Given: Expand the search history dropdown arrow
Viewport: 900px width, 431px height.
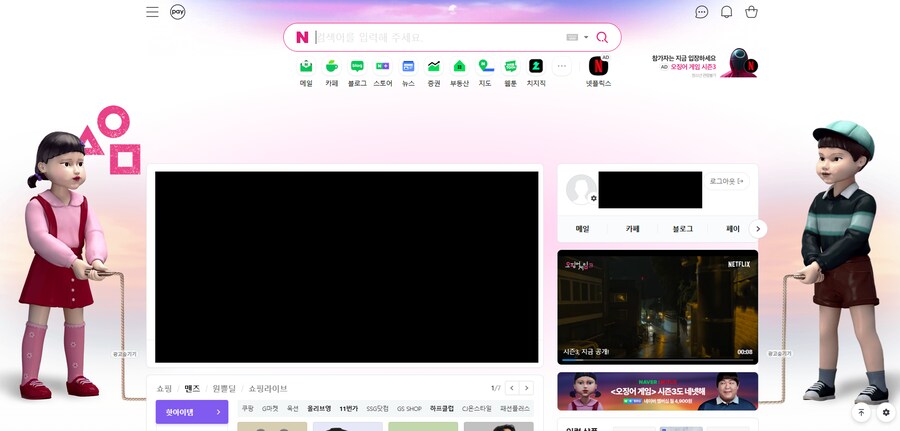Looking at the screenshot, I should (x=586, y=37).
